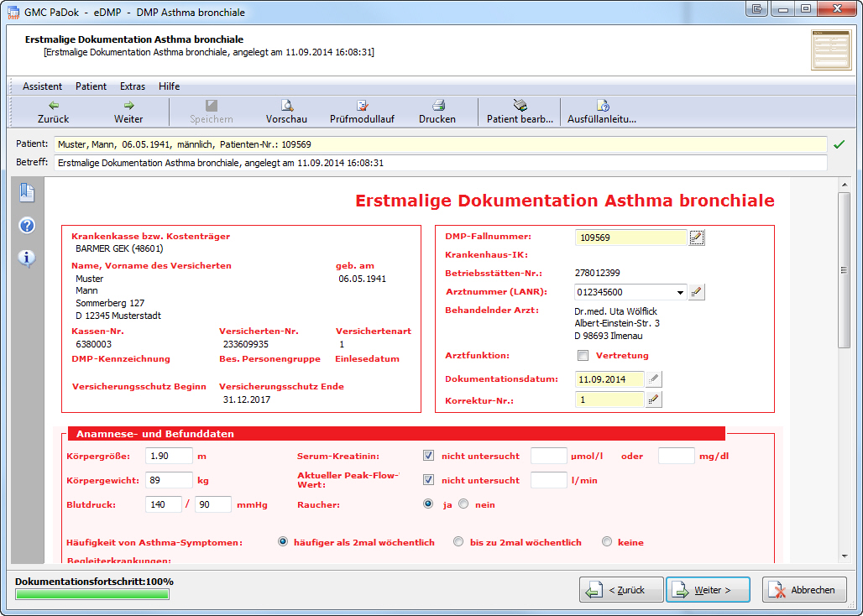Select Raucher ja radio button
This screenshot has width=863, height=616.
point(428,504)
